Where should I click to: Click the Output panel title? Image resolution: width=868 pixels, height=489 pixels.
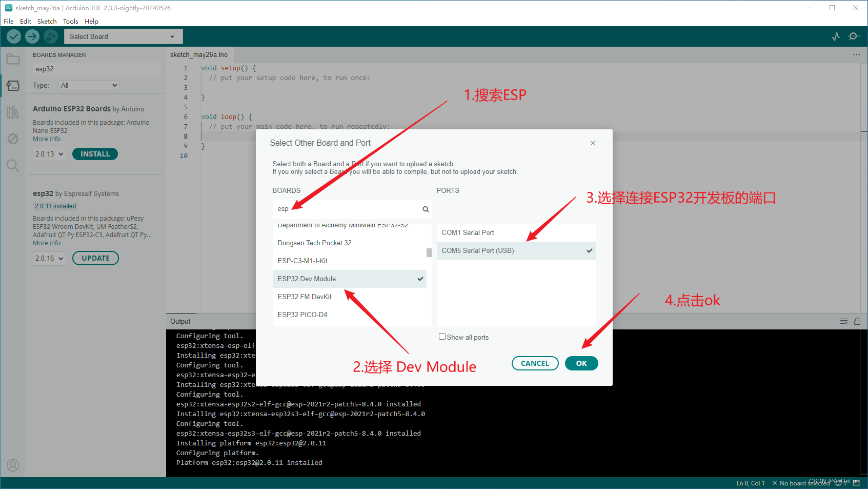coord(180,321)
